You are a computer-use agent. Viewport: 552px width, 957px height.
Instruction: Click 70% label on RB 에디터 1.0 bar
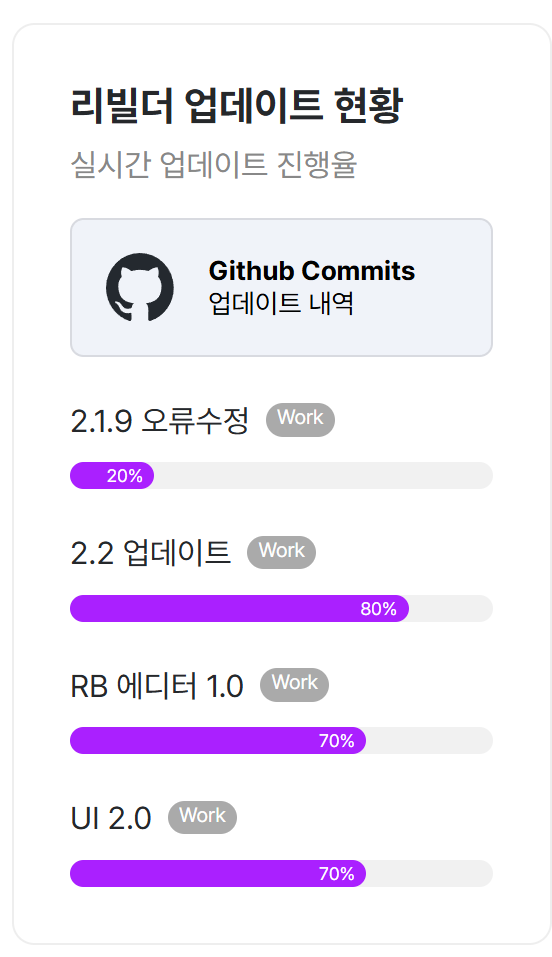click(x=336, y=741)
